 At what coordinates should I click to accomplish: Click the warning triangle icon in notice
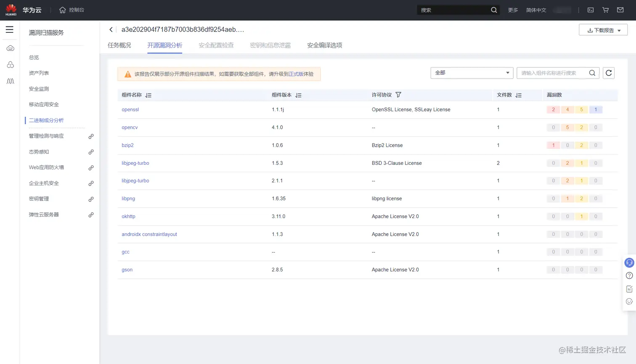(x=127, y=74)
